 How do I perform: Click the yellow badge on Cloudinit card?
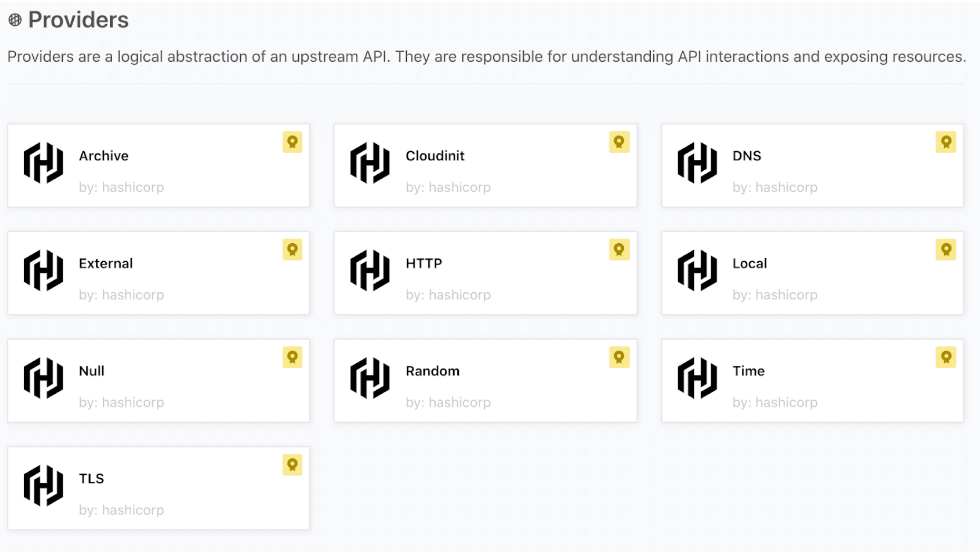click(x=619, y=142)
